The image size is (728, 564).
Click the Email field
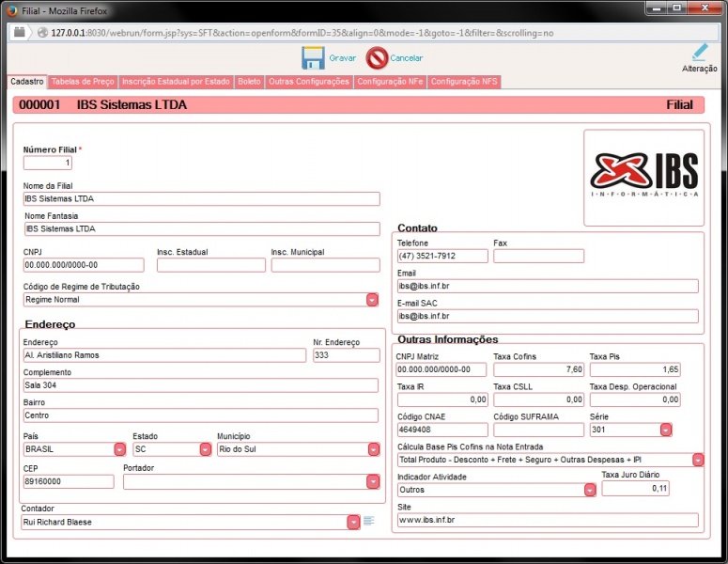(x=548, y=286)
